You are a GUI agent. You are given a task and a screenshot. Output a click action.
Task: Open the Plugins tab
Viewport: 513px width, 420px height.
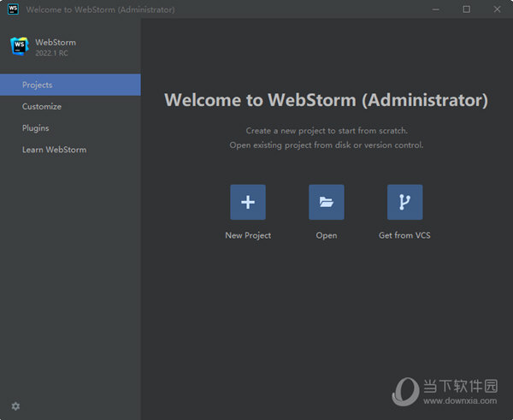(x=70, y=128)
